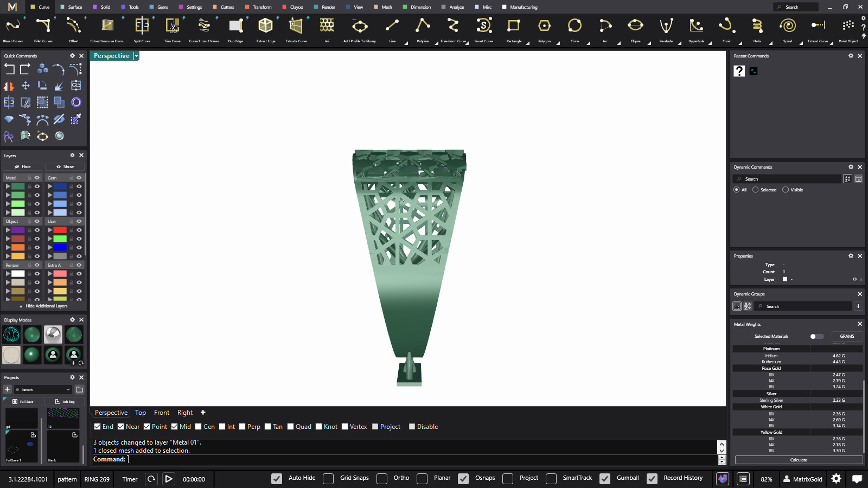The width and height of the screenshot is (868, 488).
Task: Toggle Record History checkbox
Action: coord(652,478)
